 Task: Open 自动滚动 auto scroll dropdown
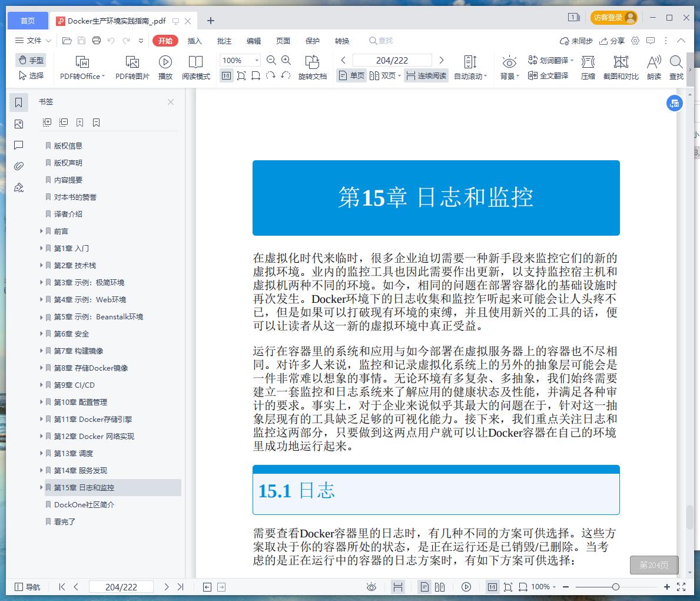pyautogui.click(x=470, y=68)
